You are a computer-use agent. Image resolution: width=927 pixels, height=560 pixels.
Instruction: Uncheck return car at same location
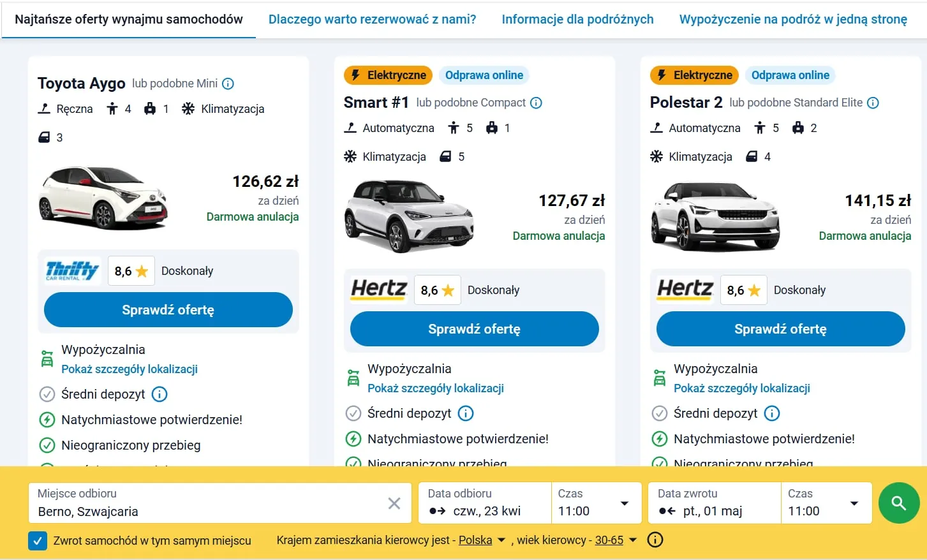click(x=38, y=540)
